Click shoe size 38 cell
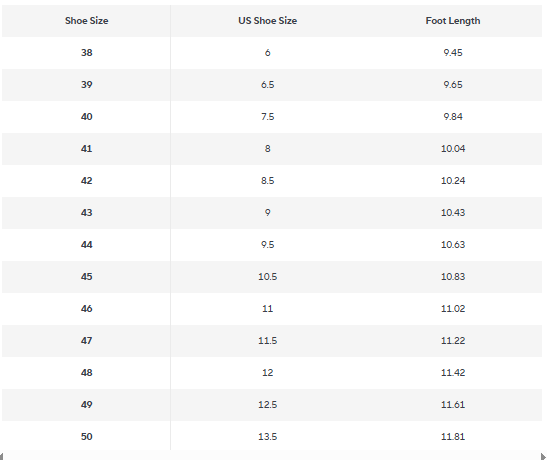 87,53
